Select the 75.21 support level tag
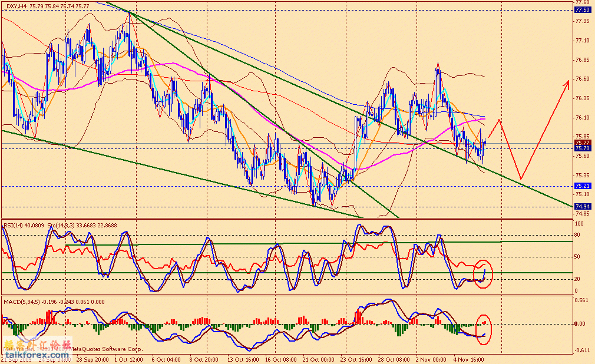Viewport: 595px width, 364px height. pyautogui.click(x=583, y=186)
